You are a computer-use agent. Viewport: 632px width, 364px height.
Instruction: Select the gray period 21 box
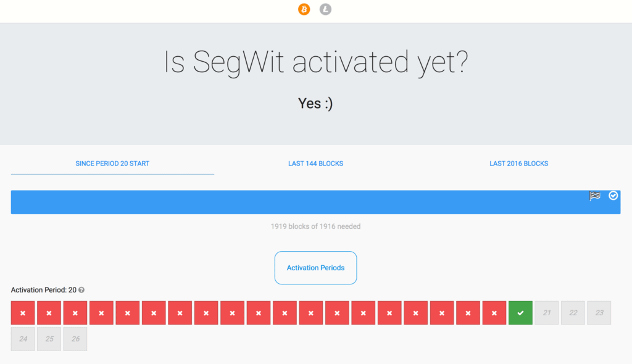[547, 313]
